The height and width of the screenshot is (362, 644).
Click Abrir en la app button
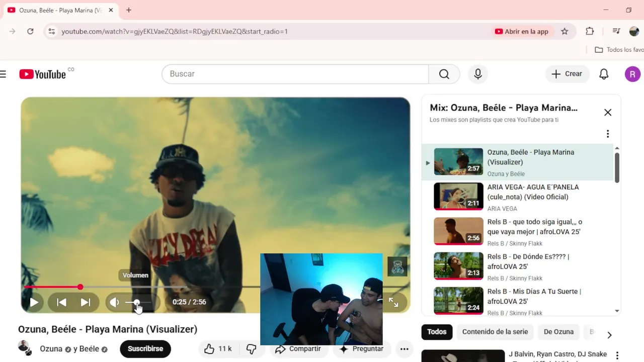tap(521, 31)
